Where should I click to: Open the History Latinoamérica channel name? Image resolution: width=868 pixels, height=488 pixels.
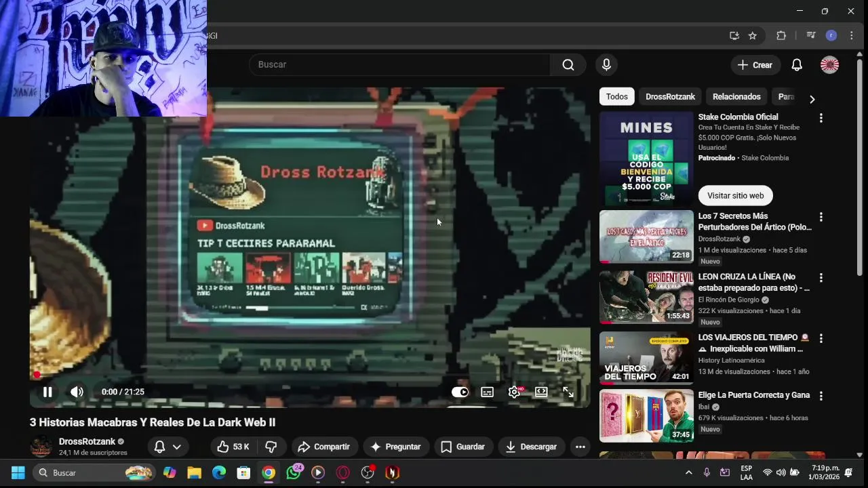click(731, 361)
